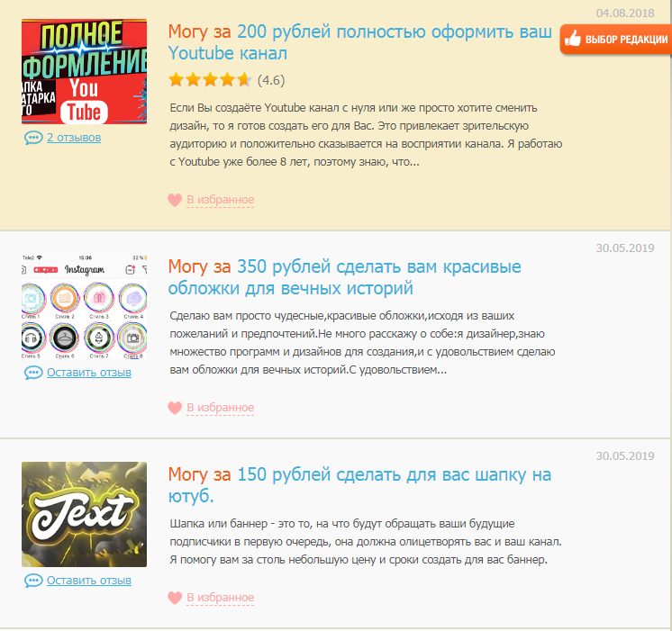Click the heart icon on the 150 rubles banner listing
The width and height of the screenshot is (672, 631).
[x=175, y=598]
